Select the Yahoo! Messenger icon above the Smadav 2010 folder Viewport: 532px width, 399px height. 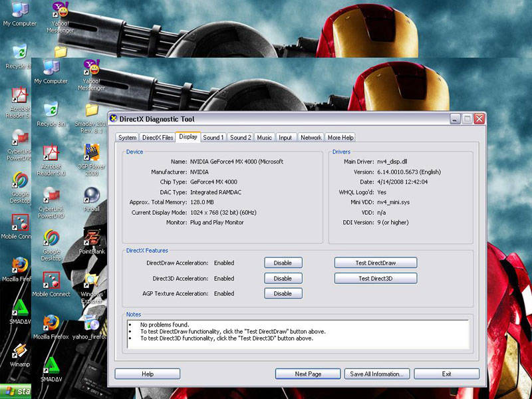pyautogui.click(x=92, y=74)
